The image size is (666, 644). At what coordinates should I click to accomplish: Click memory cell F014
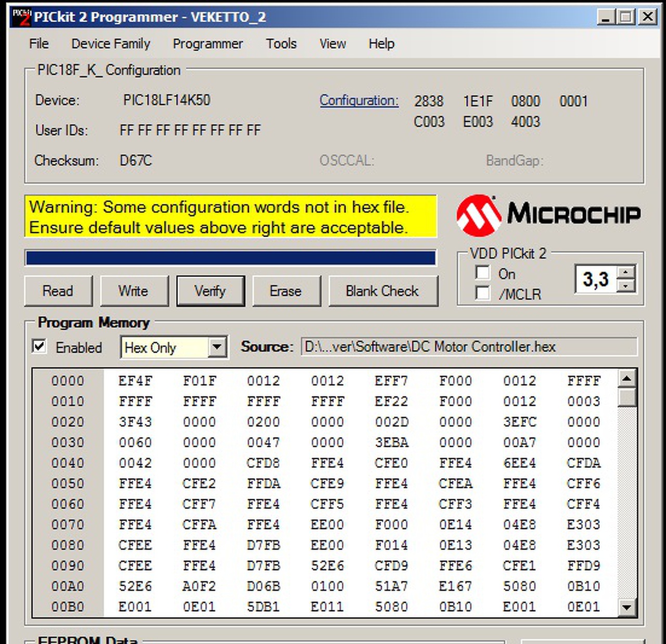coord(391,545)
